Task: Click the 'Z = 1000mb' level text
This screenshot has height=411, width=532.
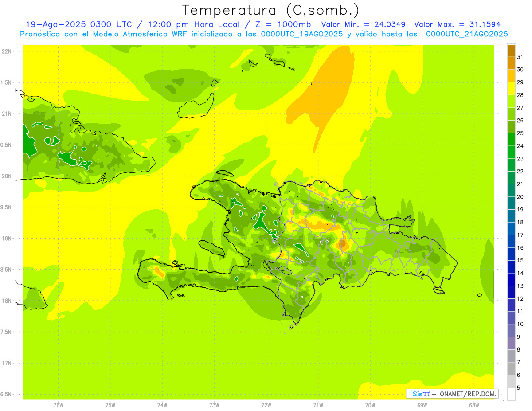Action: click(x=283, y=24)
